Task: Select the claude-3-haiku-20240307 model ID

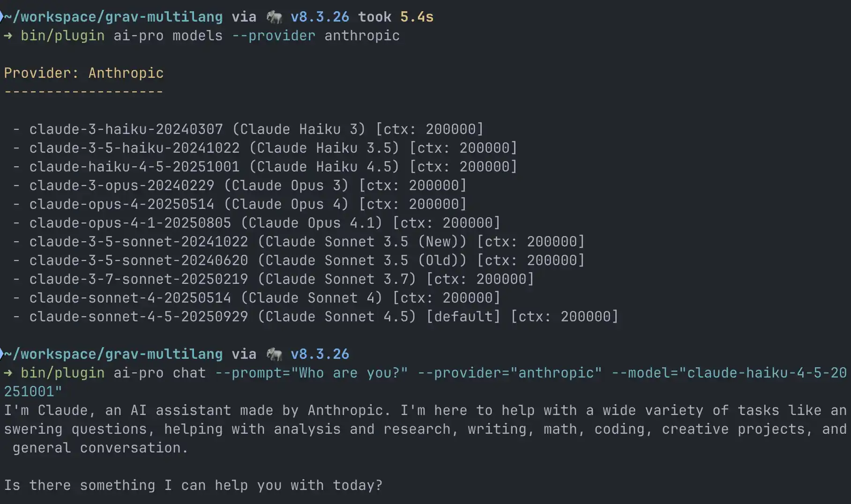Action: click(x=126, y=129)
